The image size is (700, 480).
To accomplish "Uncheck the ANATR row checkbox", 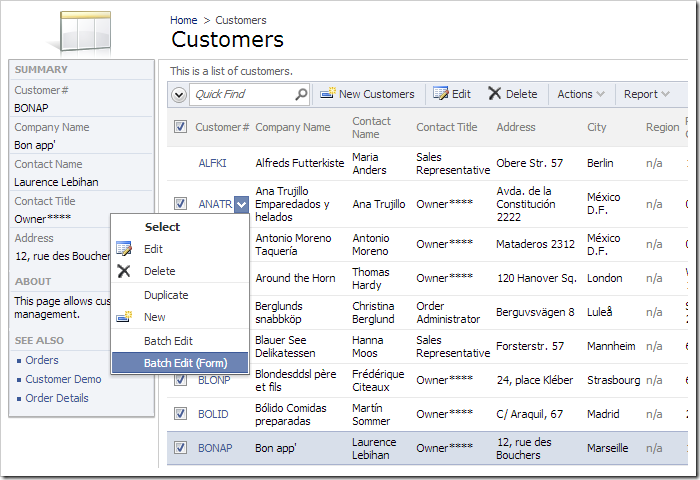I will pyautogui.click(x=180, y=204).
